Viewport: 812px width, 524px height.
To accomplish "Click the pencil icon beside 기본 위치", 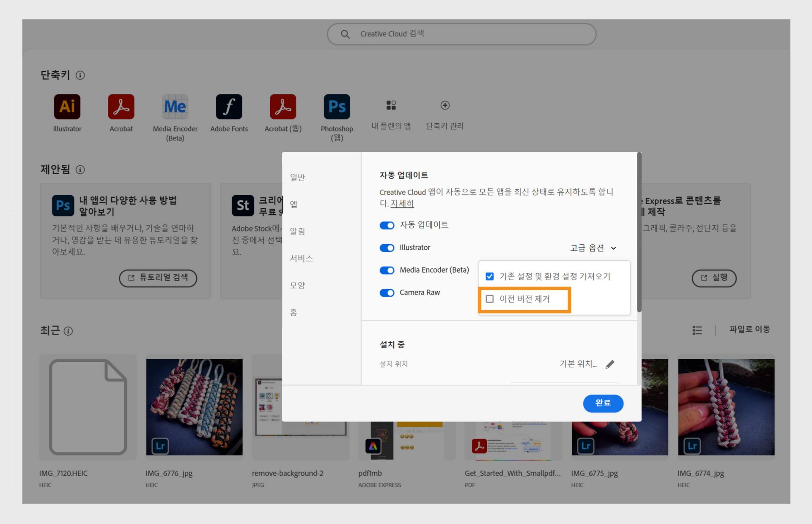I will click(609, 364).
